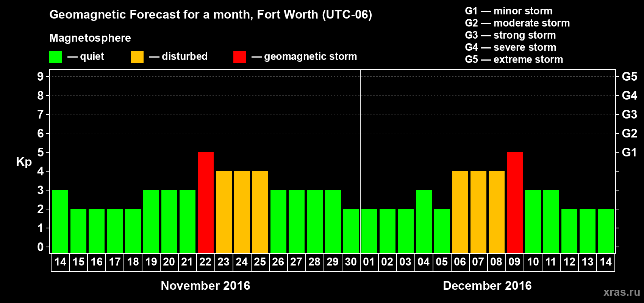Click the 'Magnetosphere' heading
Viewport: 644px width, 303px height.
pos(90,38)
